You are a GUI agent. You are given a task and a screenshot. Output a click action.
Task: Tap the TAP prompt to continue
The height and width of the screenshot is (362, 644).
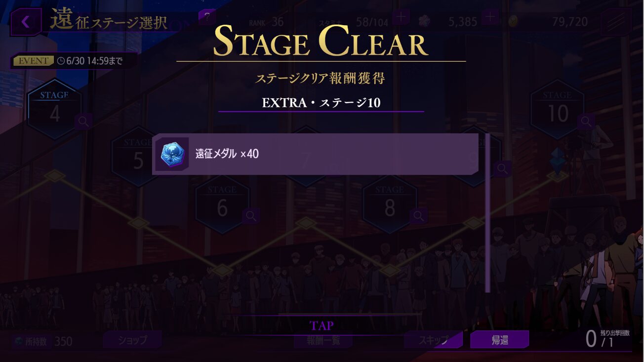click(322, 326)
